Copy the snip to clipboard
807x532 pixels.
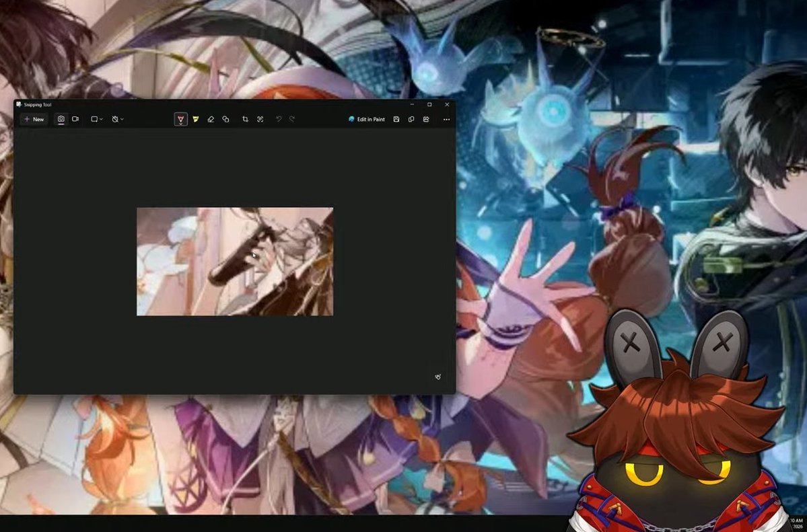(x=411, y=119)
